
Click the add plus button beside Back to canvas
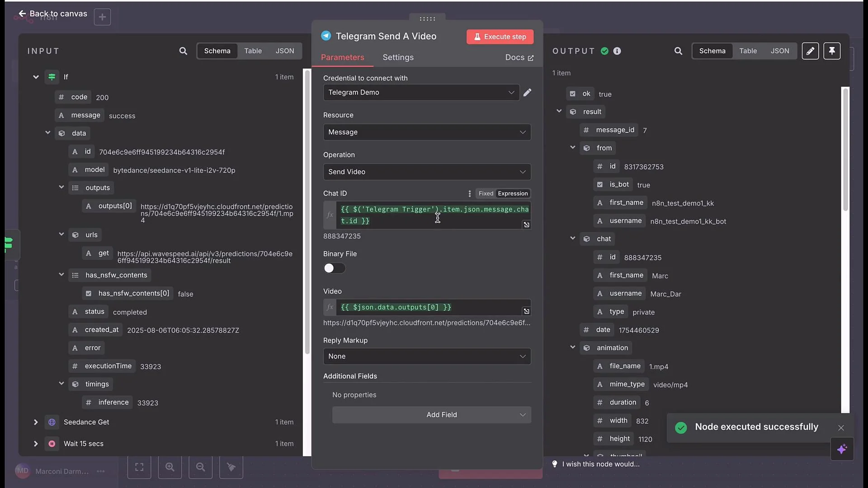tap(102, 17)
